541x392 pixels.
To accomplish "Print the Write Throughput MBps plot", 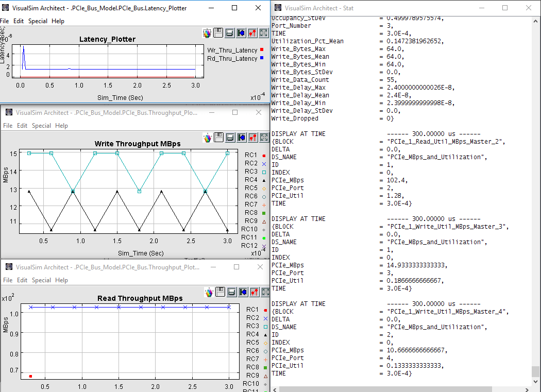I will (230, 138).
